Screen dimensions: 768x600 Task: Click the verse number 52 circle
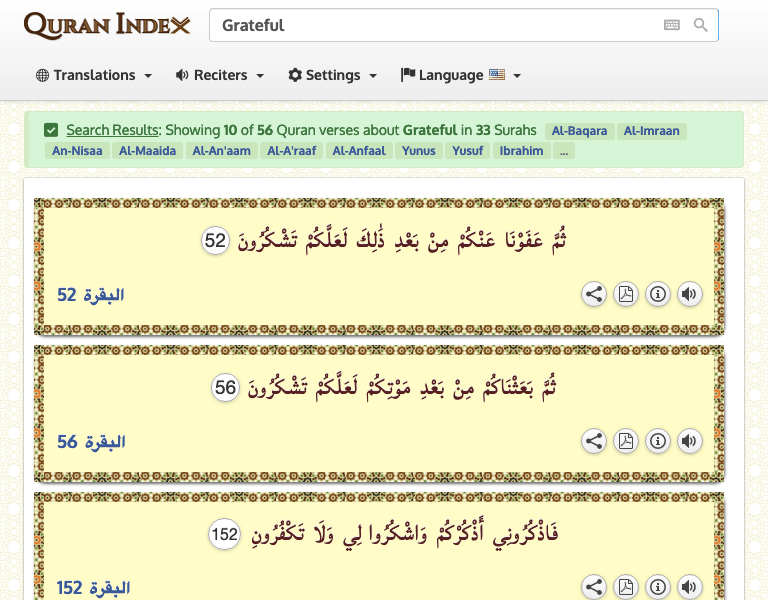click(x=216, y=240)
